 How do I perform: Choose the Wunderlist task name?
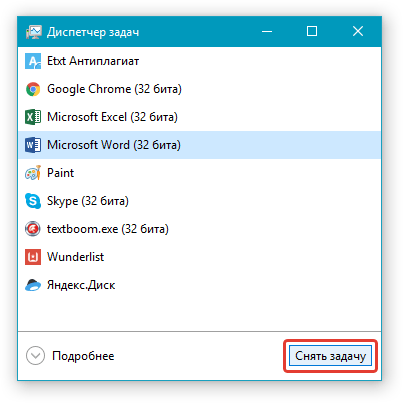point(76,257)
